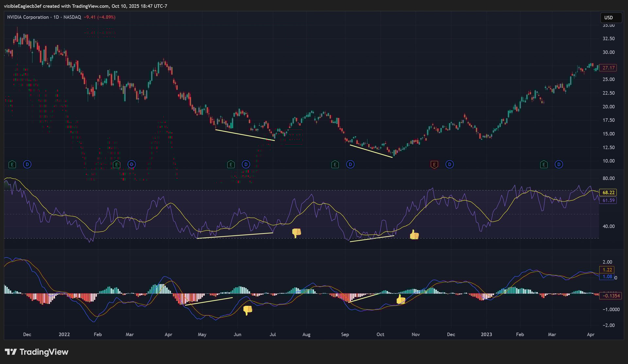
Task: Click the -0.1354 MACD histogram label
Action: coord(610,296)
